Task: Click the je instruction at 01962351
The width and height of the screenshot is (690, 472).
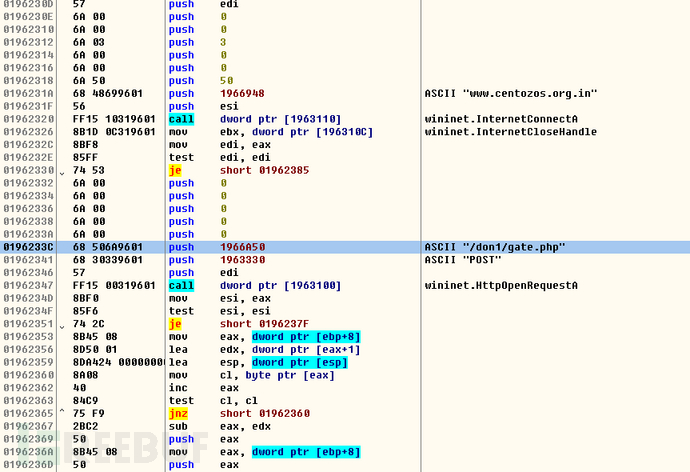Action: (x=175, y=324)
